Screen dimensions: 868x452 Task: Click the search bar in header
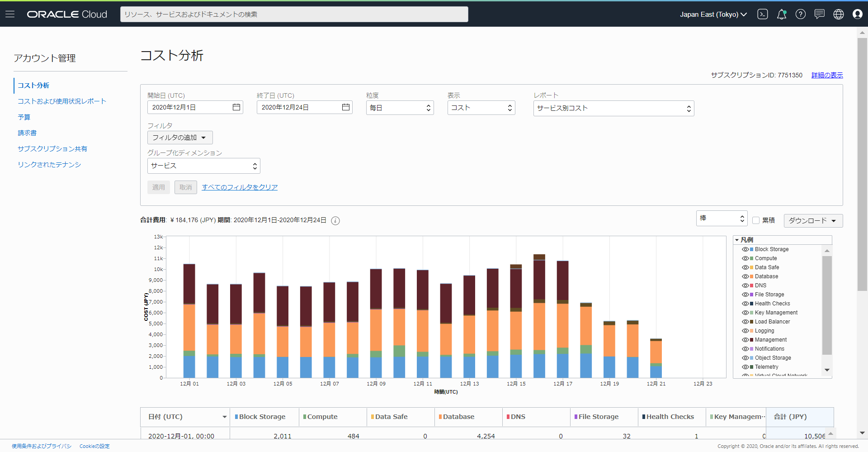point(294,14)
